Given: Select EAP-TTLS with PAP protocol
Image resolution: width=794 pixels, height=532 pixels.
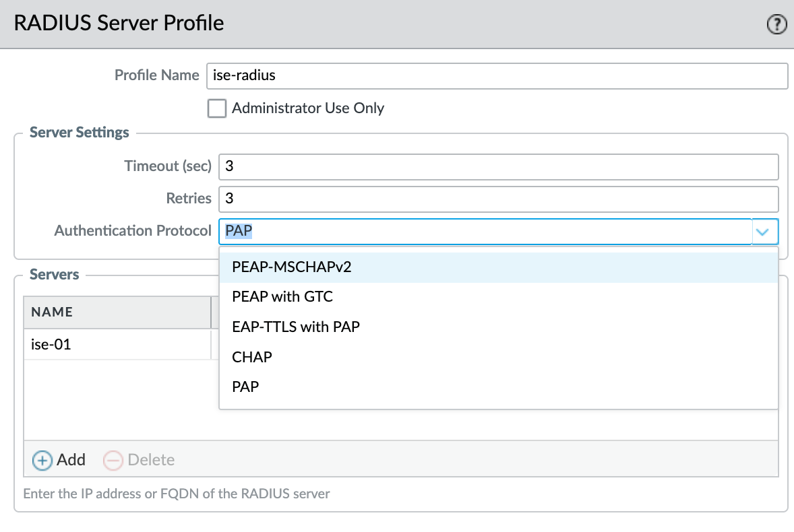Looking at the screenshot, I should 296,327.
